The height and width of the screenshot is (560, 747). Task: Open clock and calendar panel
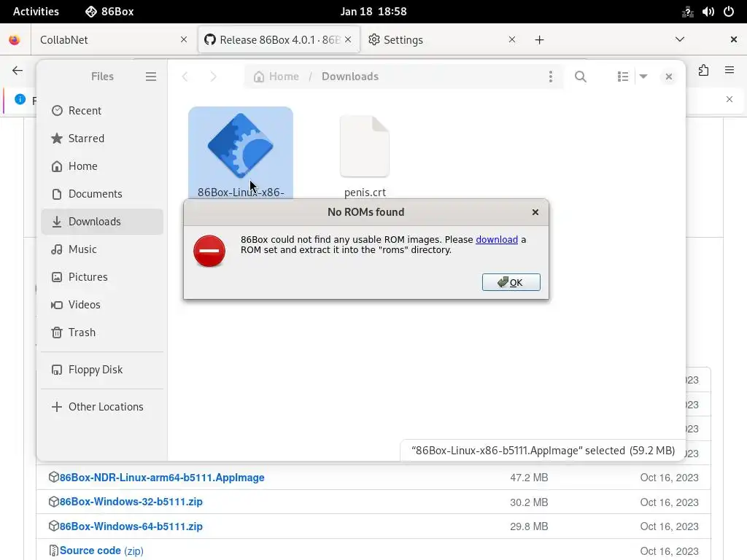(373, 12)
